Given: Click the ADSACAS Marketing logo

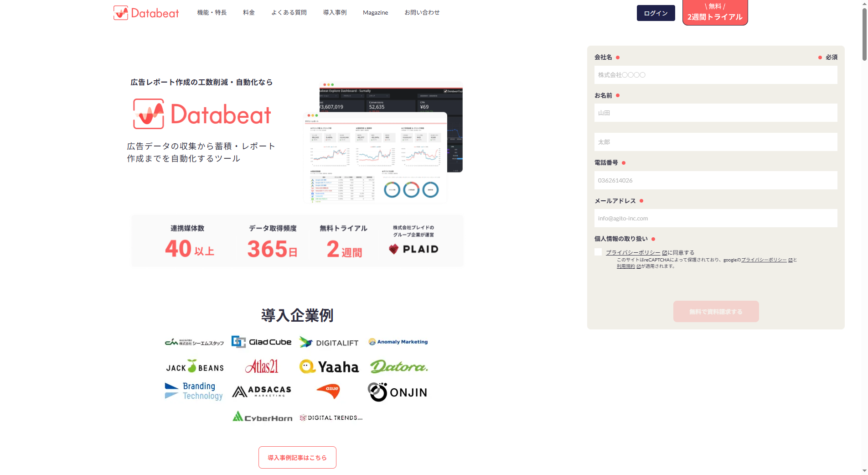Looking at the screenshot, I should click(x=262, y=391).
